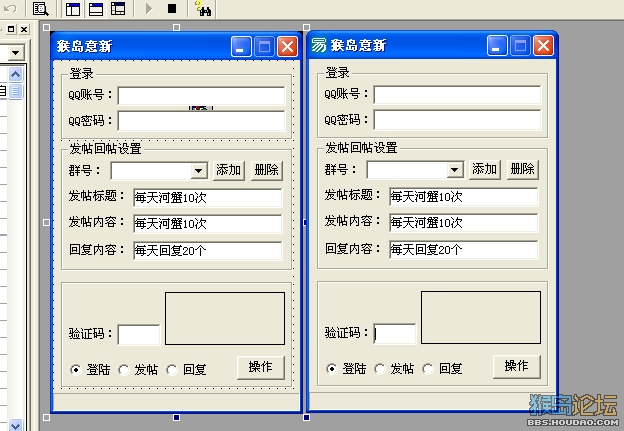Click 添加 button in running window
The width and height of the screenshot is (624, 431).
click(x=484, y=170)
